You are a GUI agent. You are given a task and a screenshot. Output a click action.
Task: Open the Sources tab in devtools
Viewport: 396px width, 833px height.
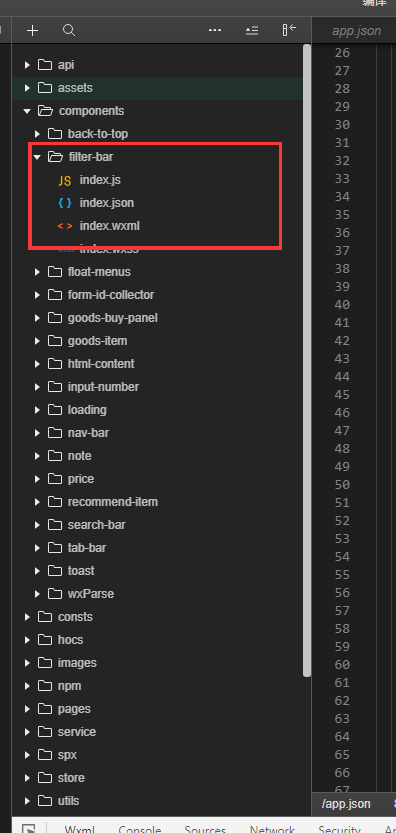205,830
